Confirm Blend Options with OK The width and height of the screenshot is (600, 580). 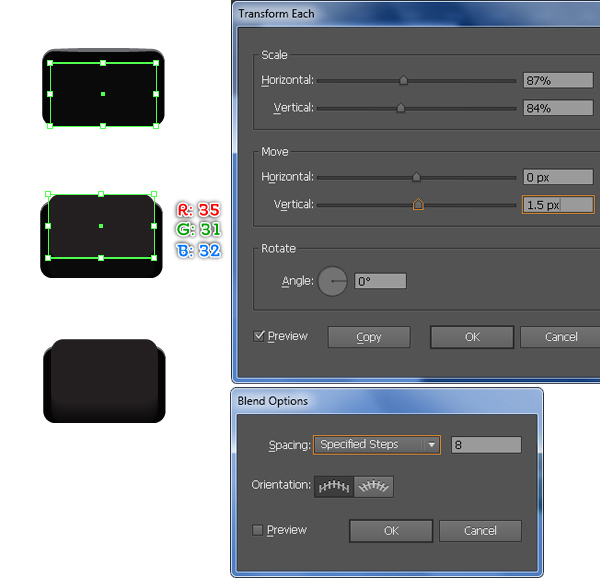click(391, 531)
